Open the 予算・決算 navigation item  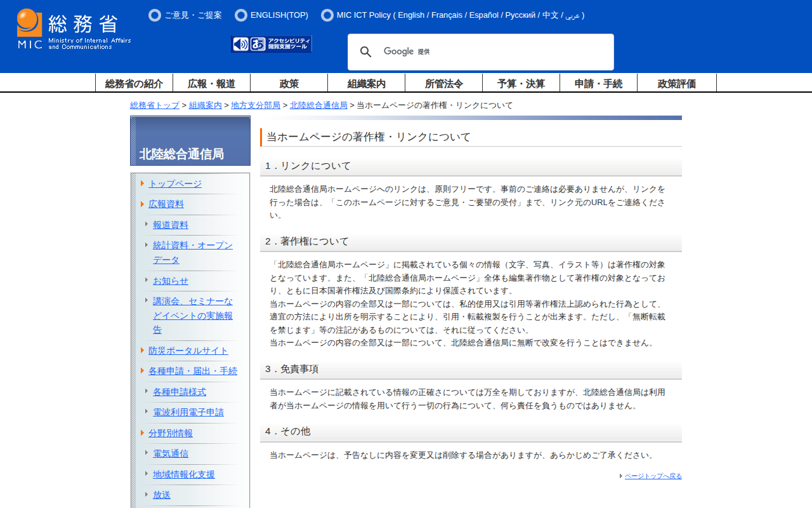point(521,83)
